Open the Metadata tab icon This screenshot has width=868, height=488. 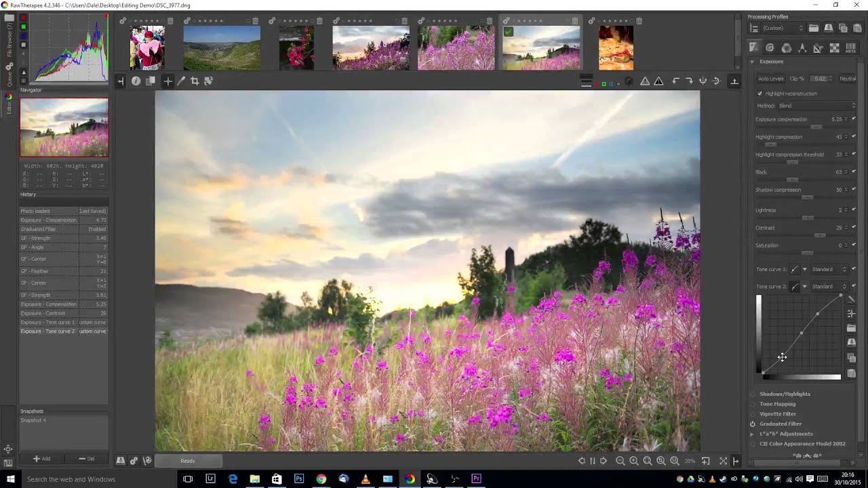click(851, 48)
